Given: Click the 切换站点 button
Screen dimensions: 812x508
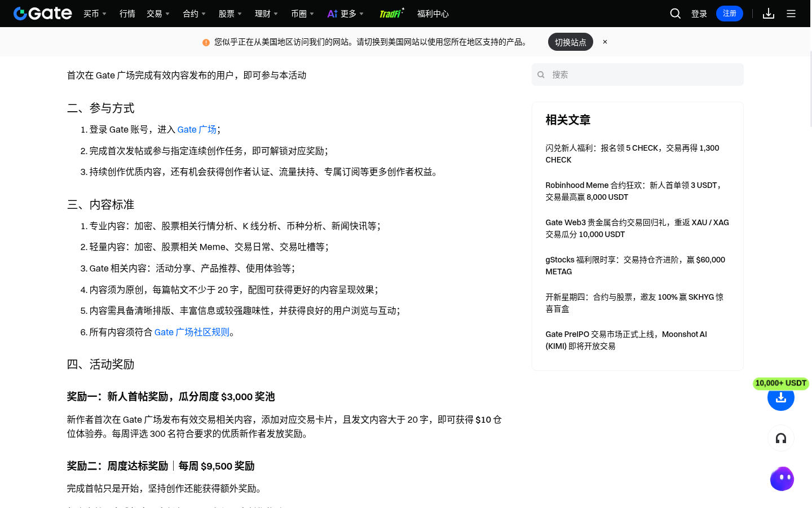Looking at the screenshot, I should pyautogui.click(x=571, y=42).
